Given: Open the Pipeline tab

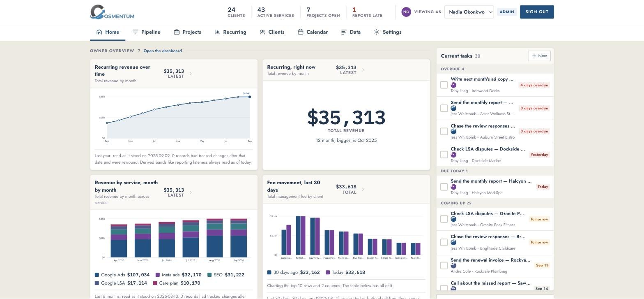Looking at the screenshot, I should 146,32.
